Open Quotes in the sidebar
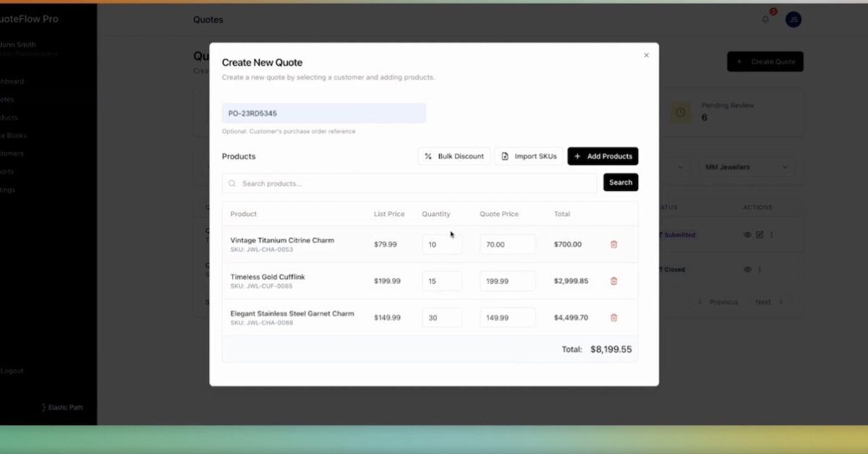Image resolution: width=868 pixels, height=454 pixels. click(7, 100)
